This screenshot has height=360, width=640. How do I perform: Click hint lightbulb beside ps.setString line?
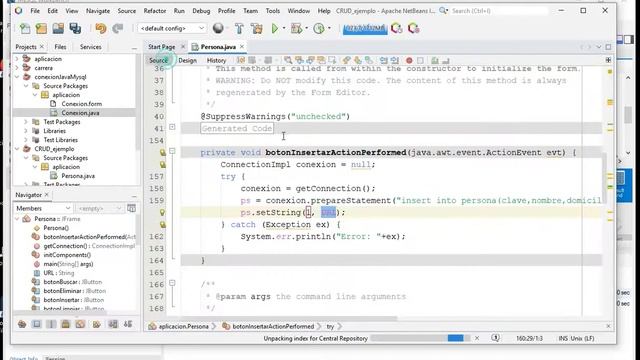tap(162, 213)
